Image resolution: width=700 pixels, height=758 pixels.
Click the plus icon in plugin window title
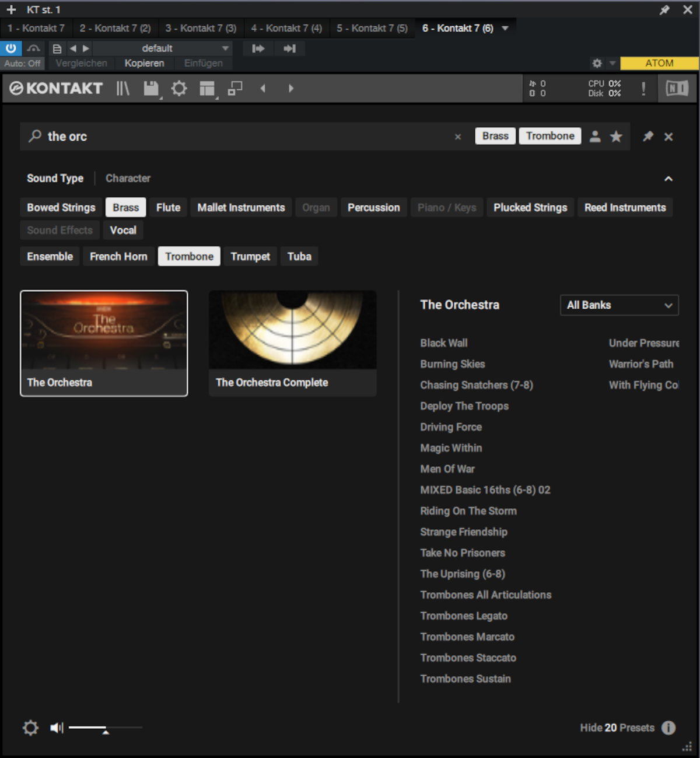pos(11,9)
